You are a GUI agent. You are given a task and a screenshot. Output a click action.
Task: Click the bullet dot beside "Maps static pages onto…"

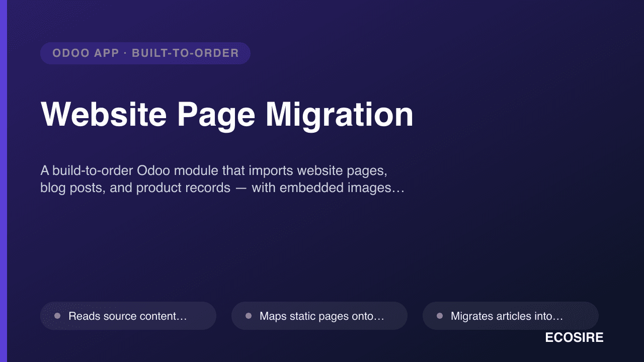click(x=249, y=316)
